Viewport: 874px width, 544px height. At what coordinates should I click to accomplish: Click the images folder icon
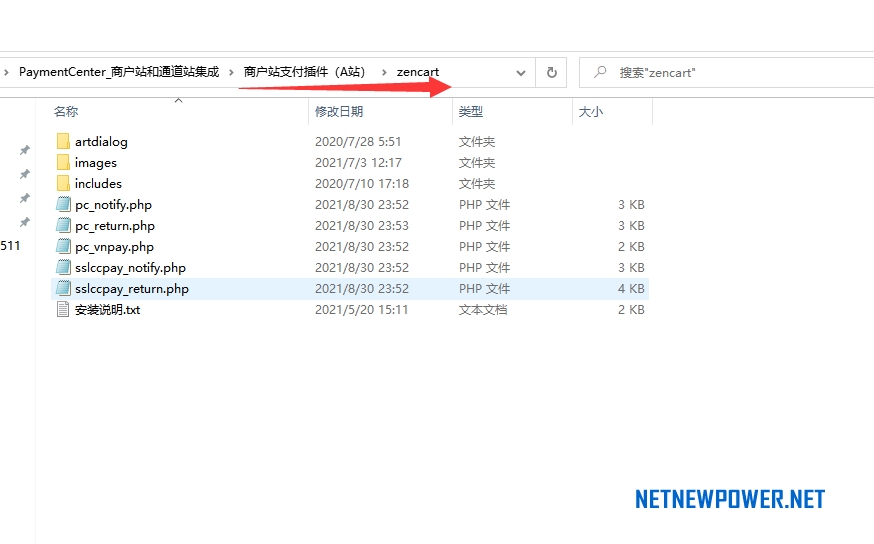click(63, 162)
